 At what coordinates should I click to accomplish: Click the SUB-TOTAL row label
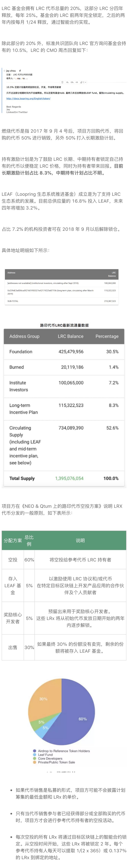[13, 301]
